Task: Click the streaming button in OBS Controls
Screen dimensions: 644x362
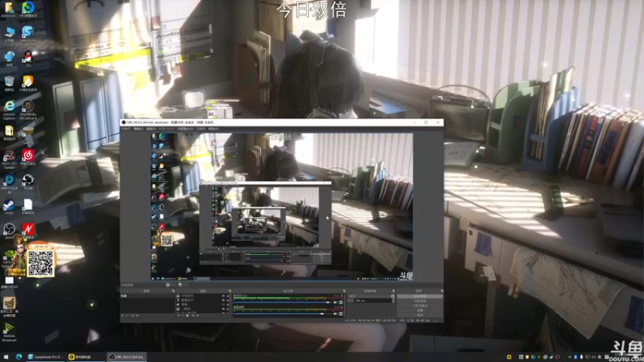Action: tap(419, 296)
